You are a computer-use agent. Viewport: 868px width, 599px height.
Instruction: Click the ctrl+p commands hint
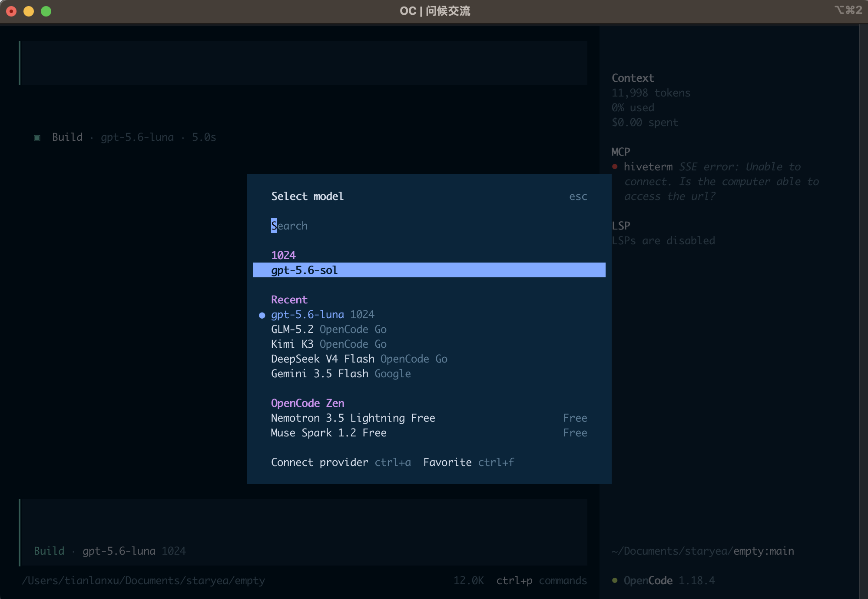pos(541,580)
